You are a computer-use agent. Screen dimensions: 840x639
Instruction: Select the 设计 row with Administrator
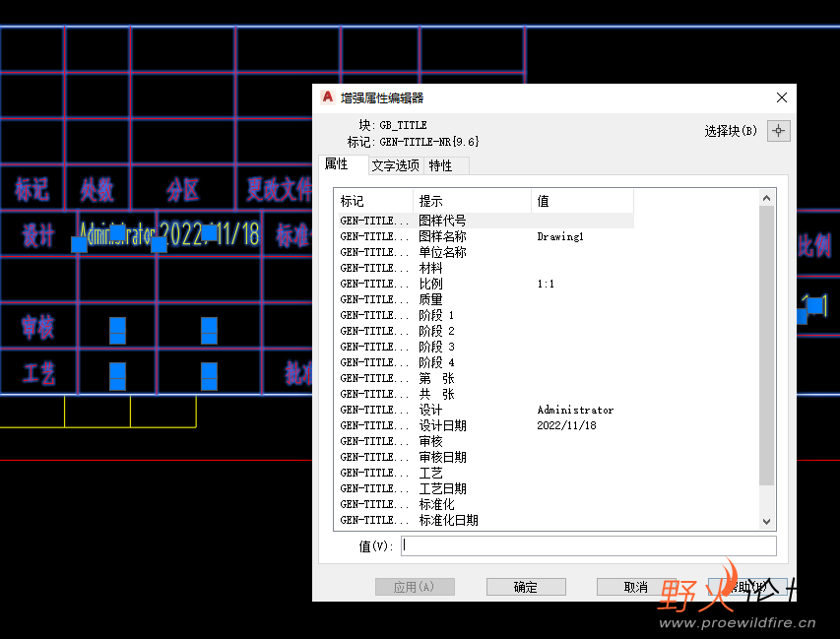485,410
